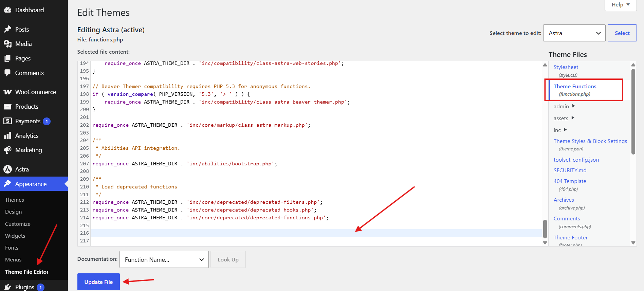Open Themes under Appearance
The width and height of the screenshot is (644, 291).
15,200
